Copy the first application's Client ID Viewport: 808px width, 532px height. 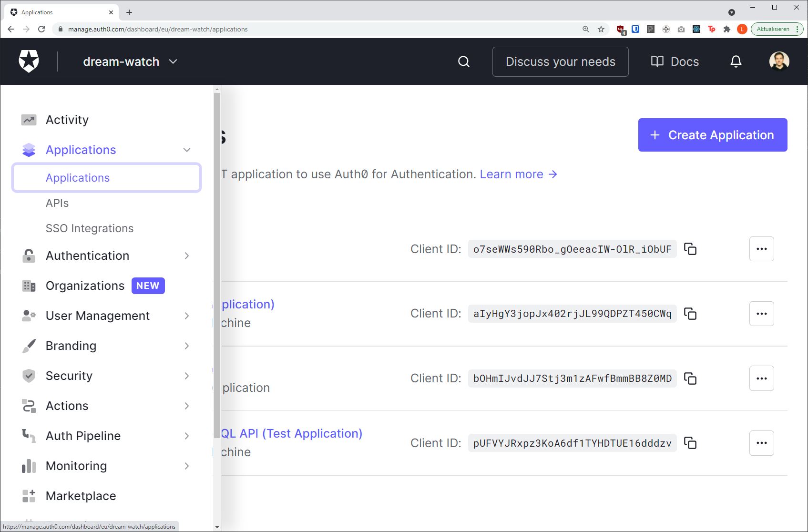tap(691, 249)
